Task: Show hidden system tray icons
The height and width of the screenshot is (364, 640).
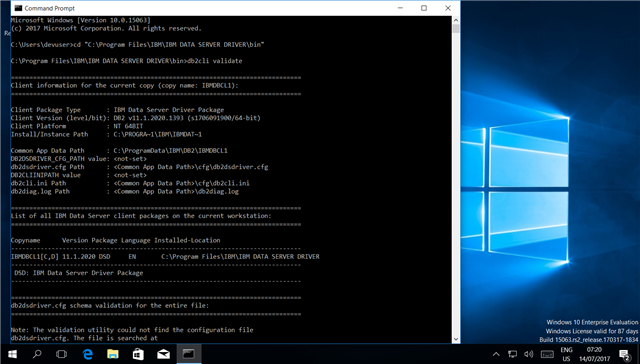Action: [x=496, y=354]
